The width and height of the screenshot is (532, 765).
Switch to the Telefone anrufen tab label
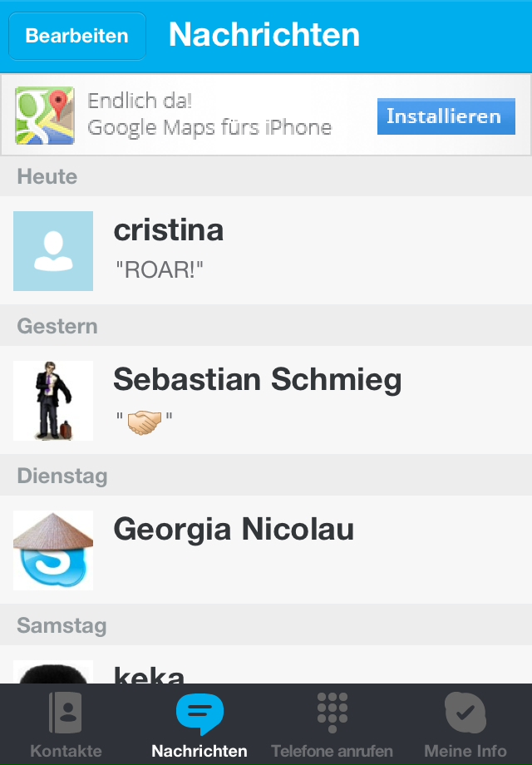(332, 751)
